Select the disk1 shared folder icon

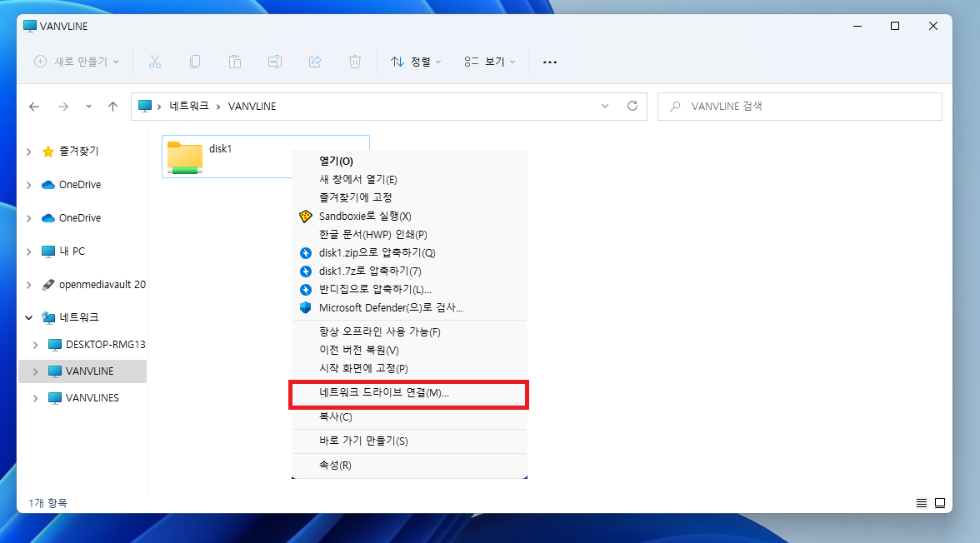[185, 157]
